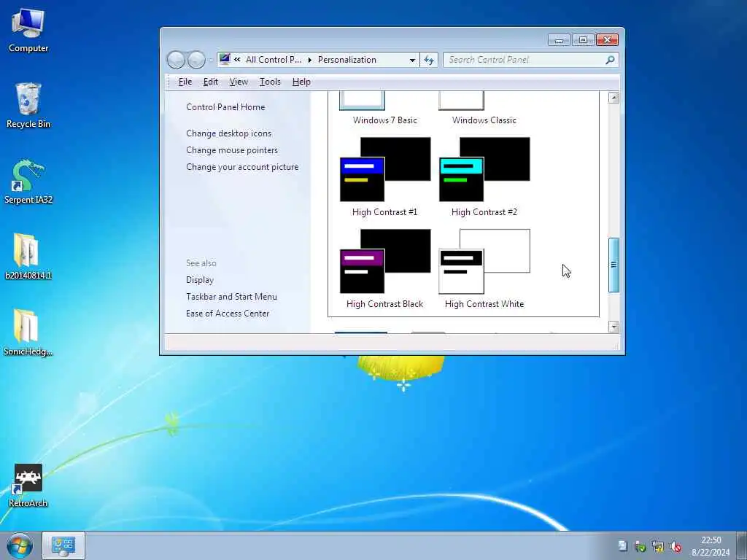Image resolution: width=747 pixels, height=560 pixels.
Task: Open Change your account picture link
Action: tap(242, 167)
